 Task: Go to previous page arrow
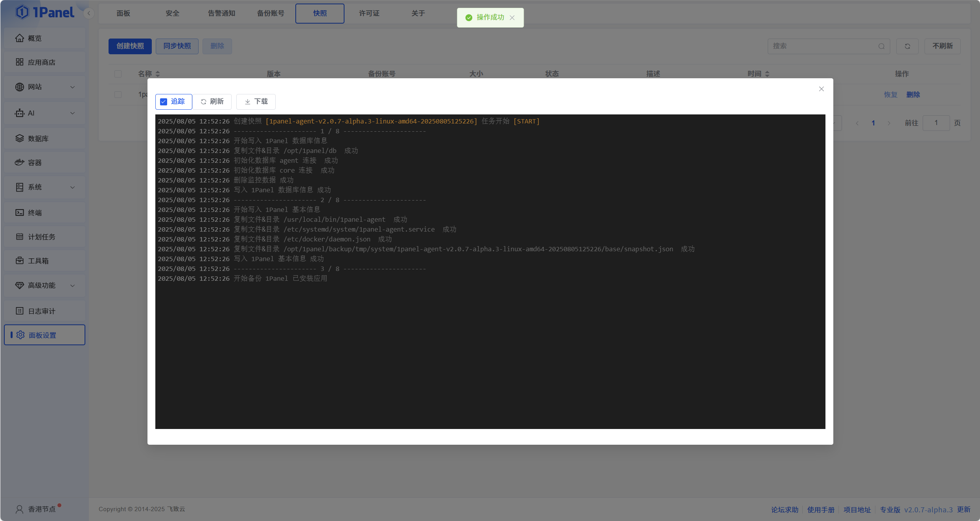(x=857, y=123)
